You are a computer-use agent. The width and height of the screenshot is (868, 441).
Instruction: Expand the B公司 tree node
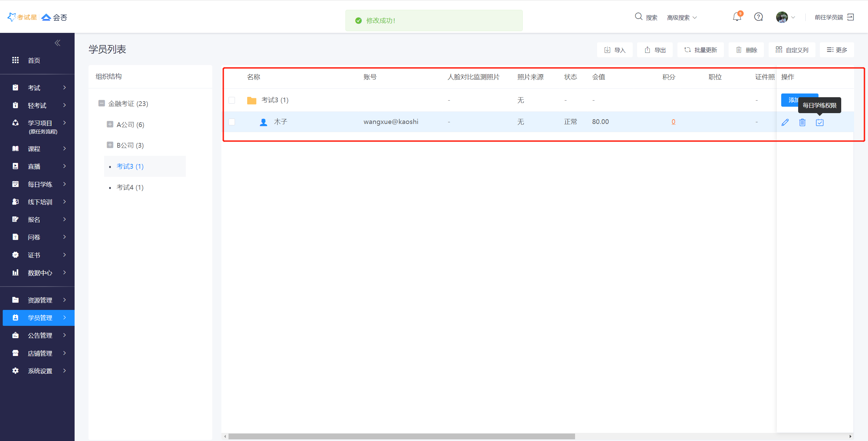click(110, 145)
